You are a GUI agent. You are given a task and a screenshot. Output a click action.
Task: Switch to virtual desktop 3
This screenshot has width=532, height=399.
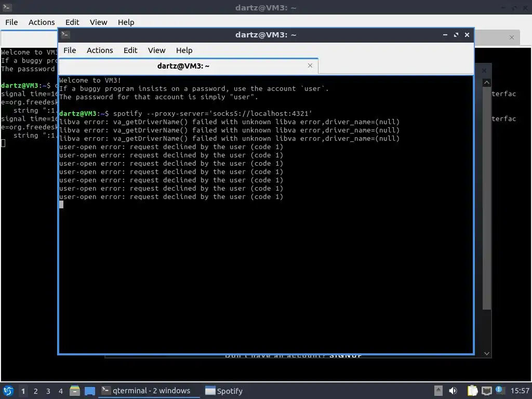tap(48, 391)
